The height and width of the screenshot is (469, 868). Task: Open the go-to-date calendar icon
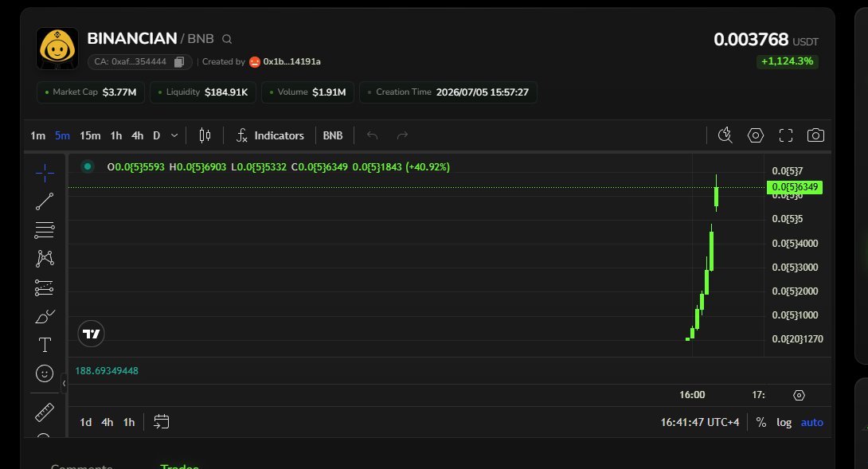(x=161, y=422)
